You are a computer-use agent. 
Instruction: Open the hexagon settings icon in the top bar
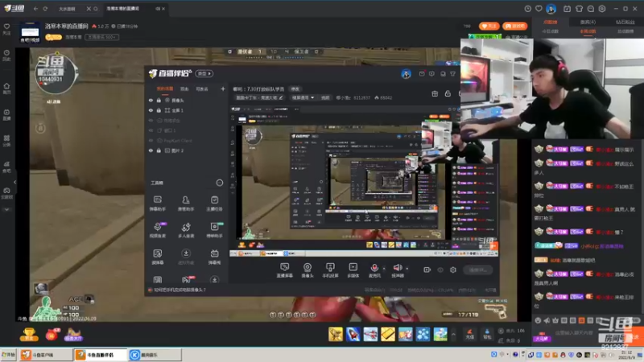[602, 9]
